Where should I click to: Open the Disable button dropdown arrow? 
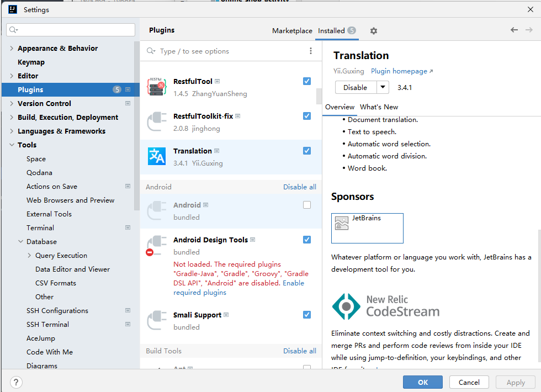(383, 87)
